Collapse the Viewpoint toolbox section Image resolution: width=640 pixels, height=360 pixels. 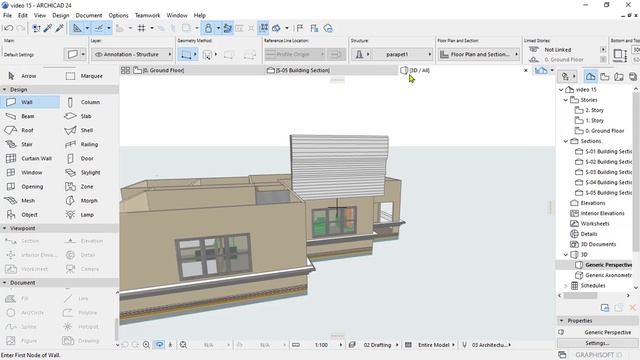4,228
